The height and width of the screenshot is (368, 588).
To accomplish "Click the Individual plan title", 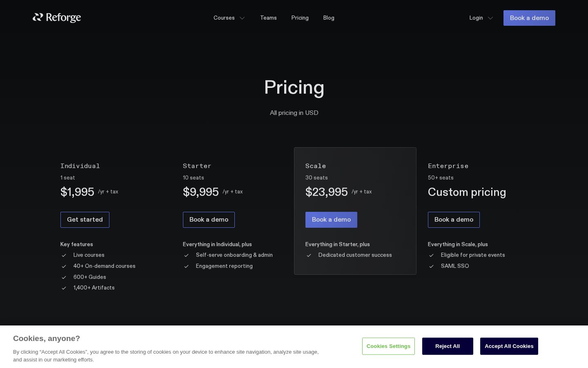I will coord(80,166).
